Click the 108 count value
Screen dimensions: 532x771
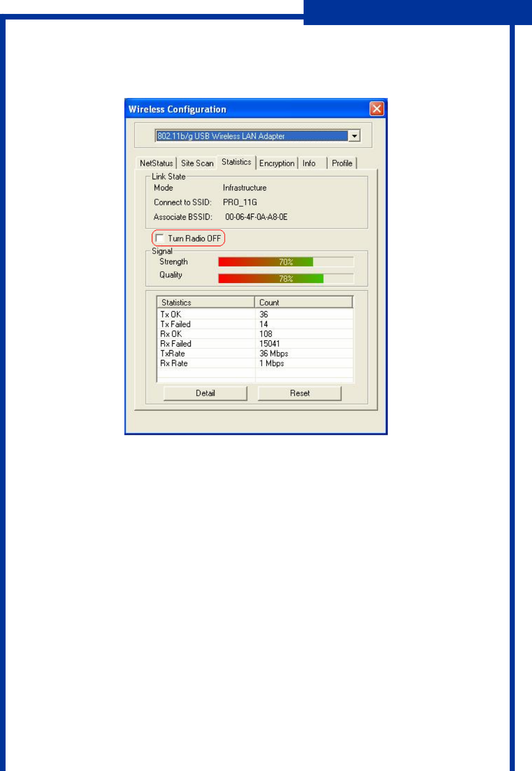point(266,334)
